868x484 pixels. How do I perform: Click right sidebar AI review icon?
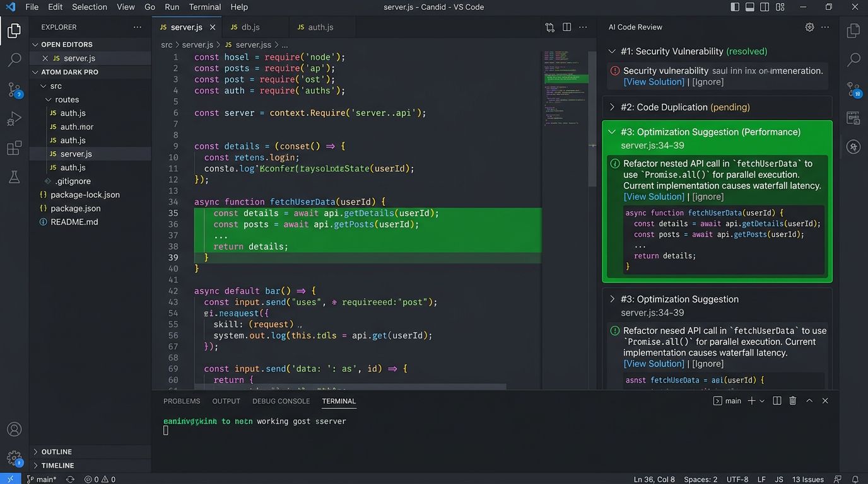pyautogui.click(x=853, y=147)
